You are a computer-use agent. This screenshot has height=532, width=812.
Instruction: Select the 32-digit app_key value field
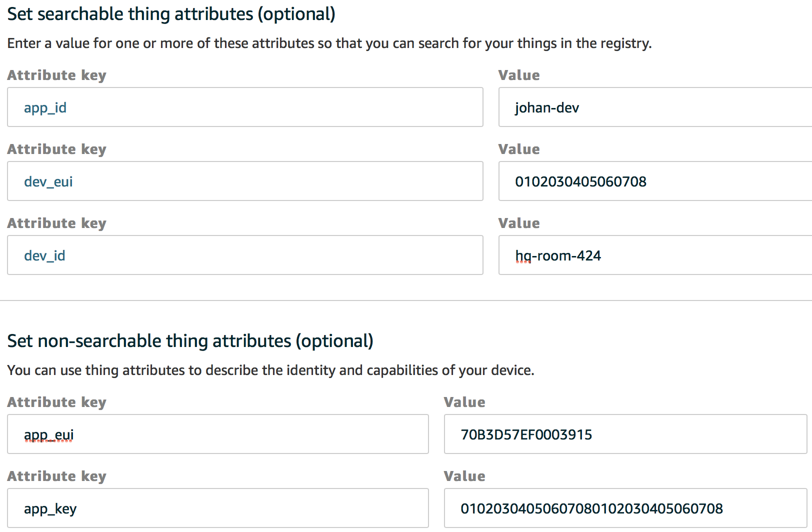point(625,508)
